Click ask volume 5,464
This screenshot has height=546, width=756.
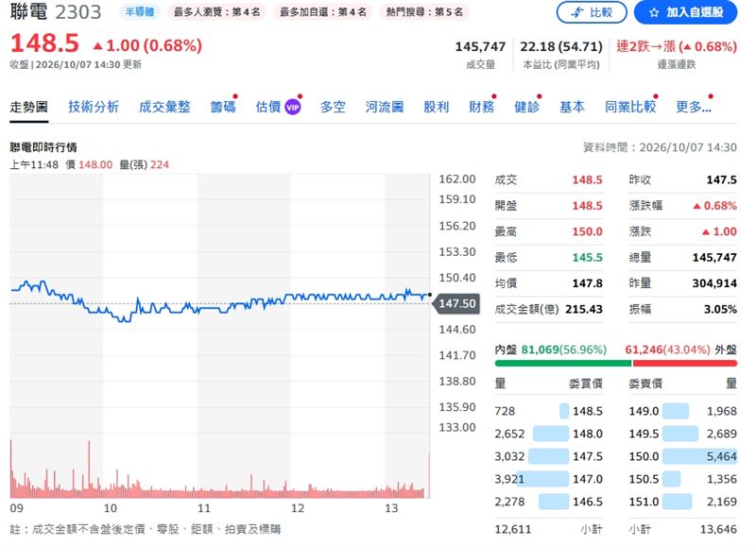pyautogui.click(x=721, y=456)
